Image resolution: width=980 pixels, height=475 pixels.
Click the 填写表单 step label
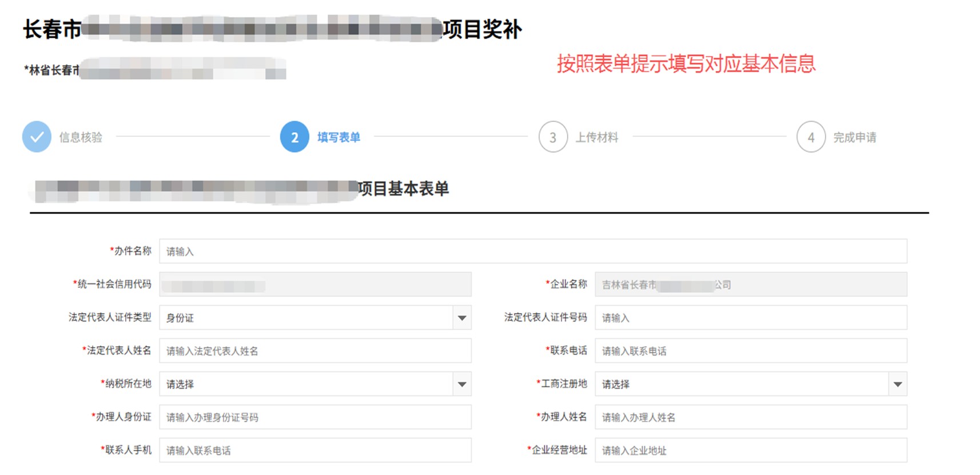338,137
